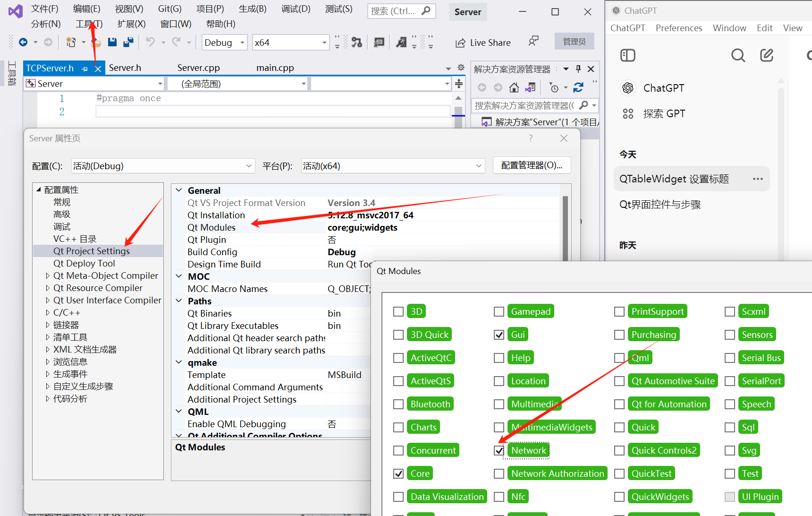Viewport: 812px width, 516px height.
Task: Collapse the MOC property section
Action: [179, 276]
